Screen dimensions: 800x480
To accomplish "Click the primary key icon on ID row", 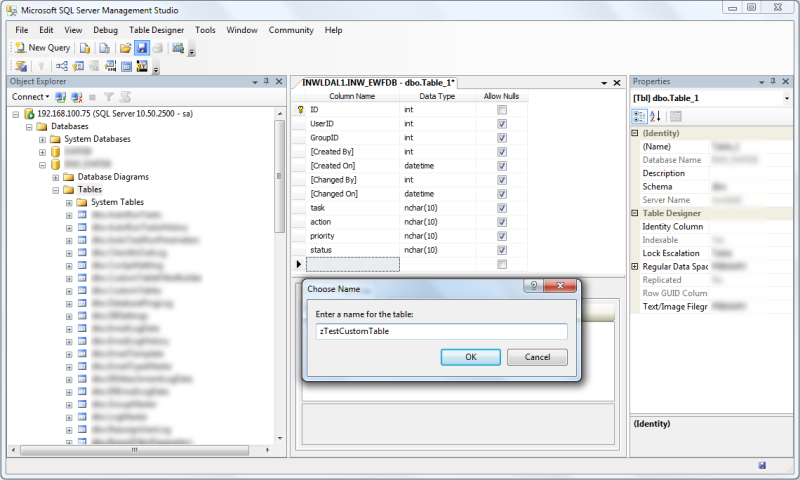I will pyautogui.click(x=300, y=110).
